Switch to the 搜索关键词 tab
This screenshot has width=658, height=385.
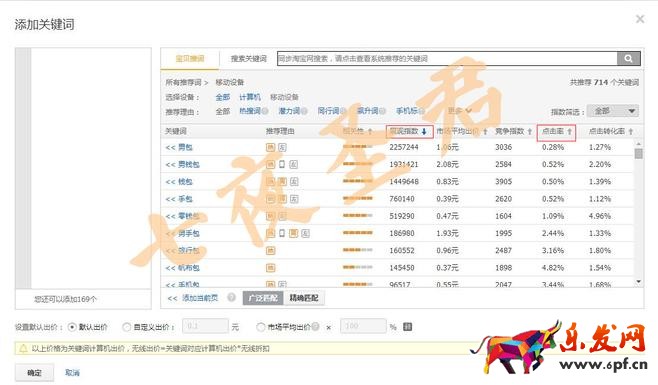point(248,59)
